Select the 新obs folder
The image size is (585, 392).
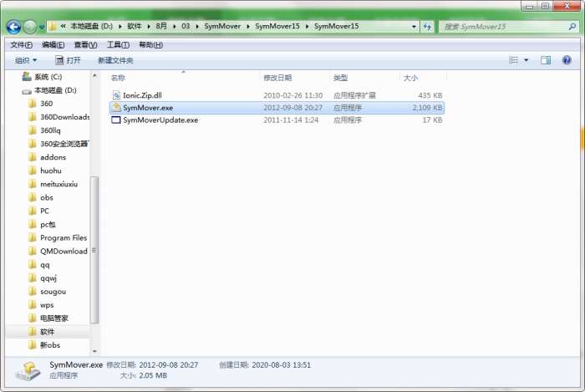(x=50, y=345)
